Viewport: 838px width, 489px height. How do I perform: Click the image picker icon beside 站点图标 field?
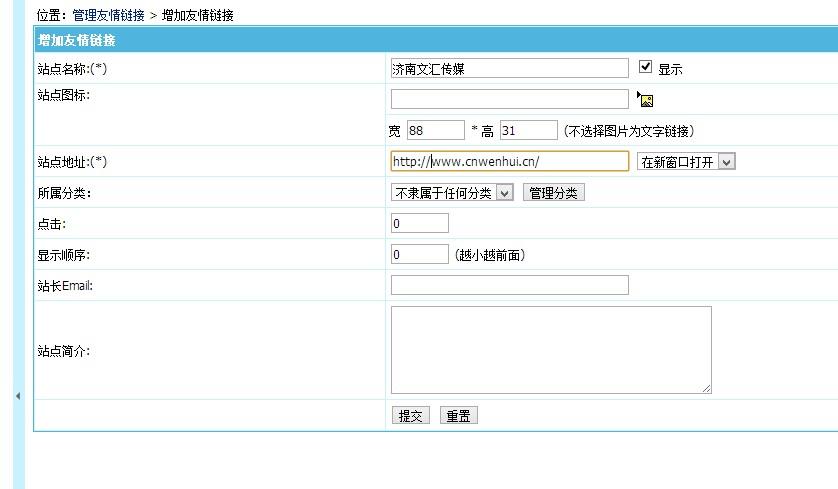[646, 100]
